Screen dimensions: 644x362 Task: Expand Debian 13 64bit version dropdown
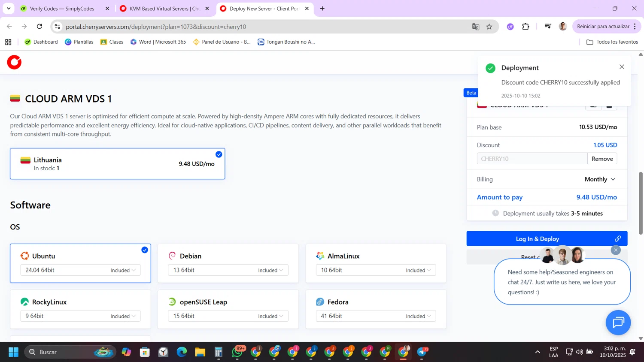click(228, 270)
